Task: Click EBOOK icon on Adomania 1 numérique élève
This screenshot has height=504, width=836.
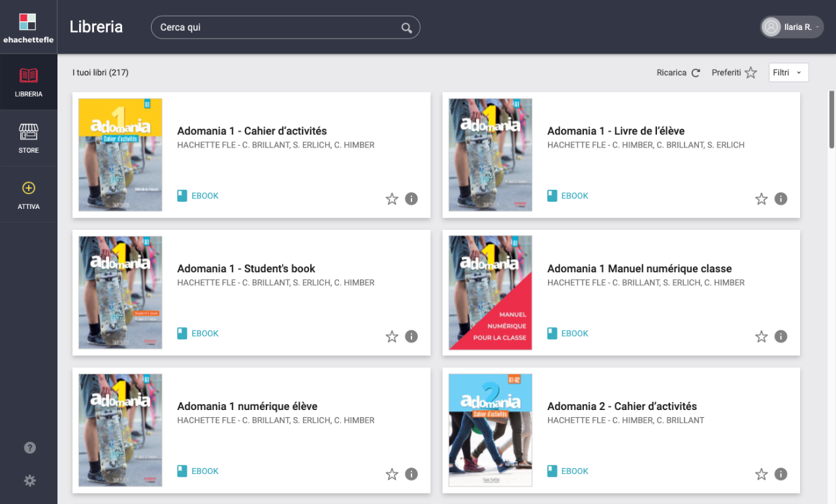Action: point(182,471)
